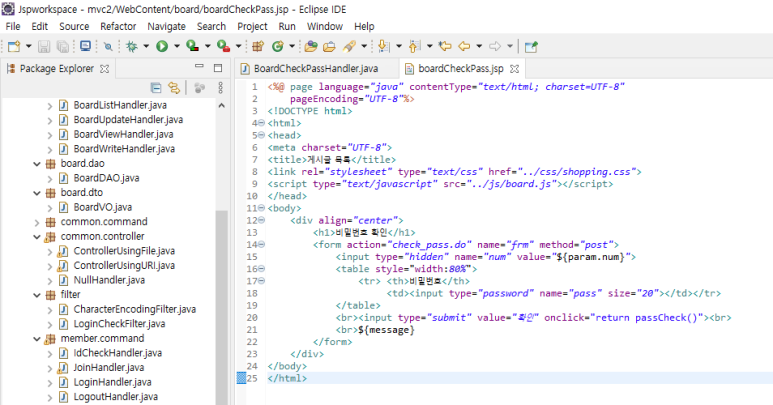Image resolution: width=773 pixels, height=405 pixels.
Task: Close the Package Explorer view tab
Action: coord(105,68)
